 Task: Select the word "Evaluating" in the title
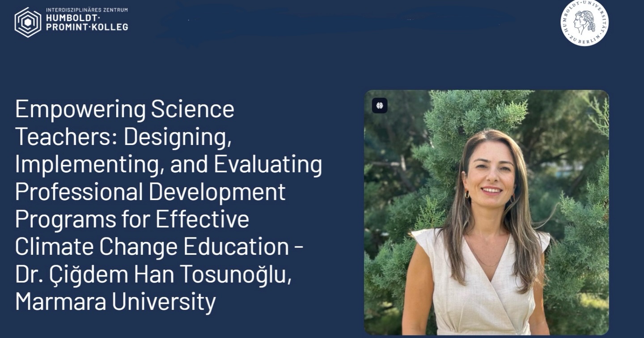point(268,164)
